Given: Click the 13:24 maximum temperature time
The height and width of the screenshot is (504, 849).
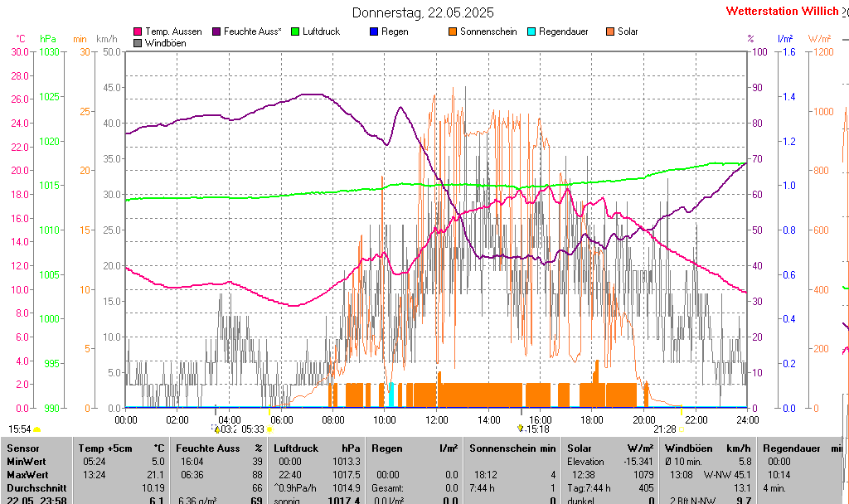Looking at the screenshot, I should pos(95,475).
